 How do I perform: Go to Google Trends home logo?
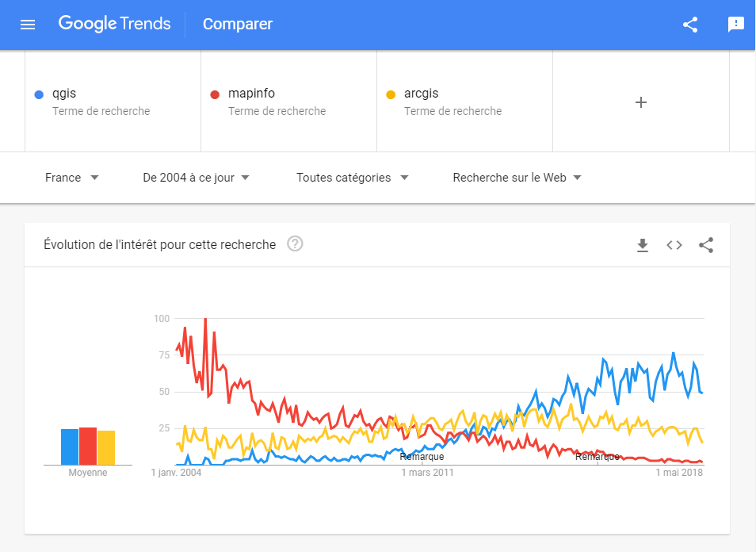[x=114, y=24]
